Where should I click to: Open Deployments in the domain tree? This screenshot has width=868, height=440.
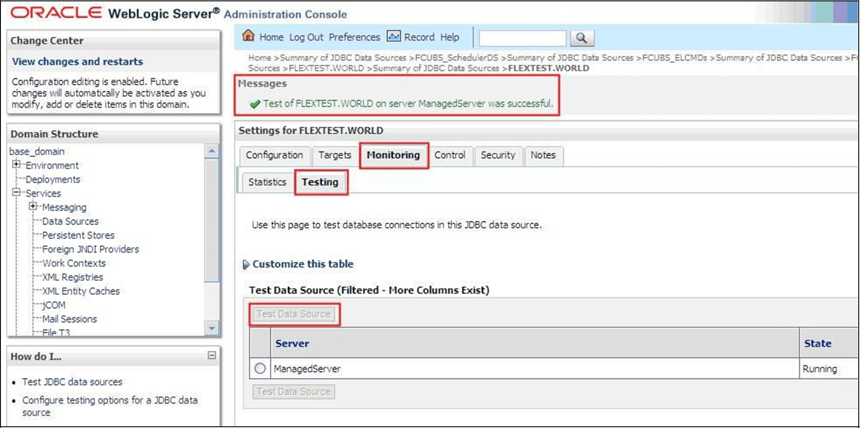click(53, 180)
